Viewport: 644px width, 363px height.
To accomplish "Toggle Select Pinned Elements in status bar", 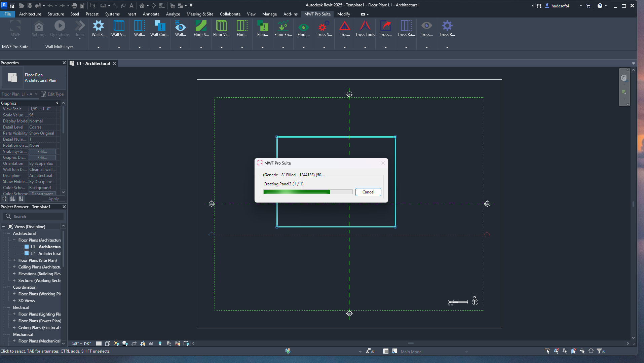I will 565,351.
